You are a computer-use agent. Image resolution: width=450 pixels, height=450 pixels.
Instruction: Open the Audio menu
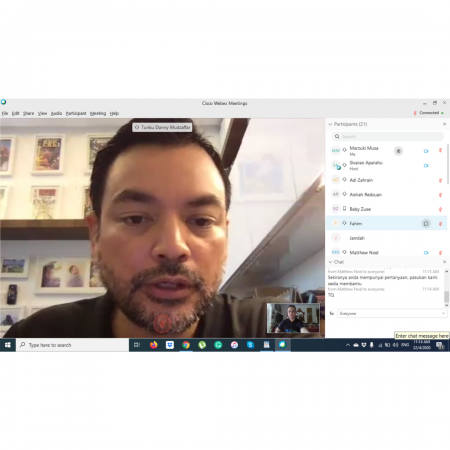56,113
